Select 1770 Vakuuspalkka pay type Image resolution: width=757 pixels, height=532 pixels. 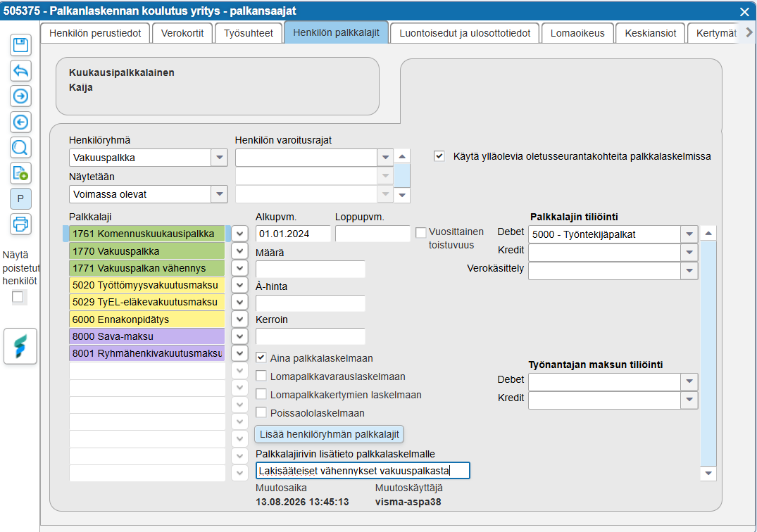coord(146,251)
